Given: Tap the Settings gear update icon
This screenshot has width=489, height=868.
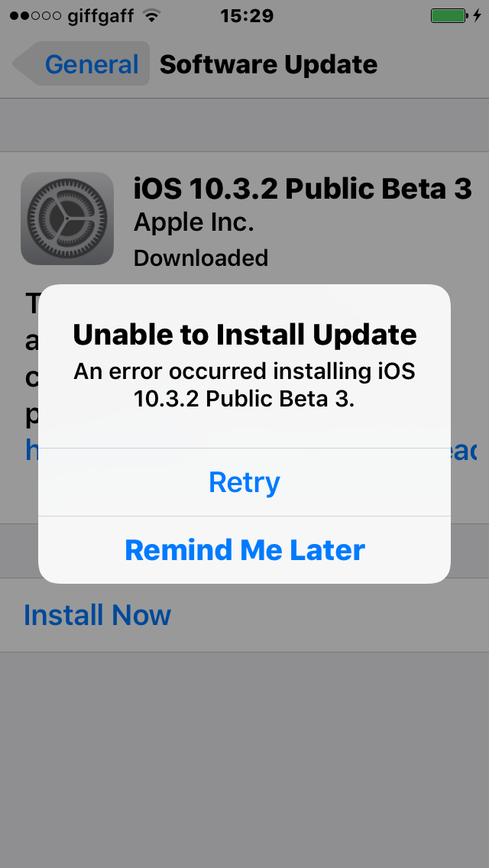Looking at the screenshot, I should [67, 218].
